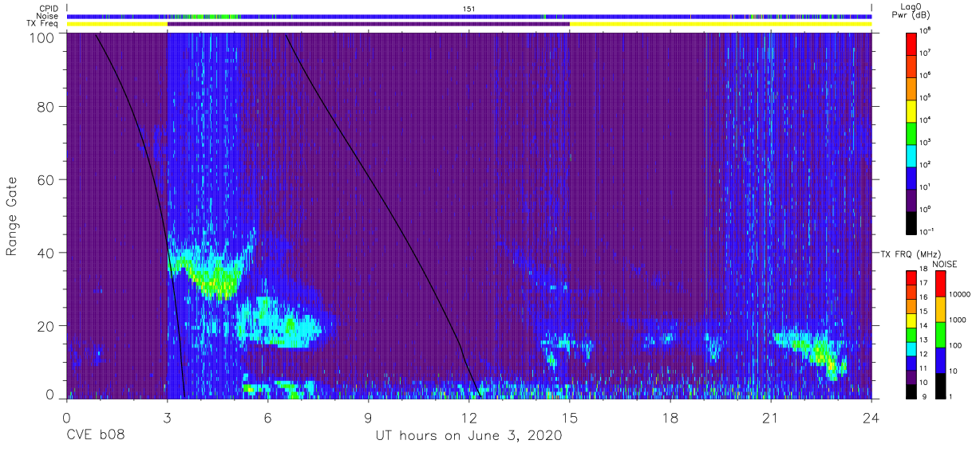Click the CVE b08 radar label

(x=95, y=436)
